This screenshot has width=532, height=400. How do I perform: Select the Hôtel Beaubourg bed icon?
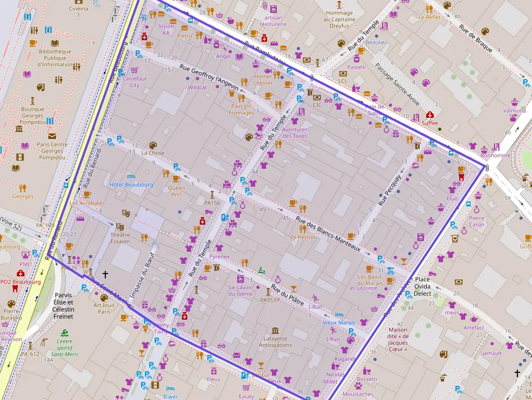tap(131, 176)
